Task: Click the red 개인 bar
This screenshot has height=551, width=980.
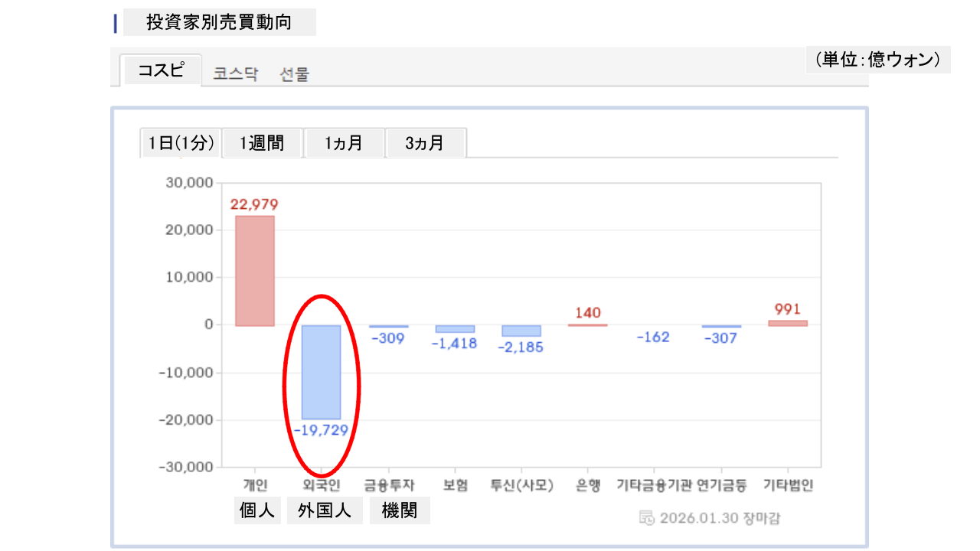Action: click(x=254, y=270)
